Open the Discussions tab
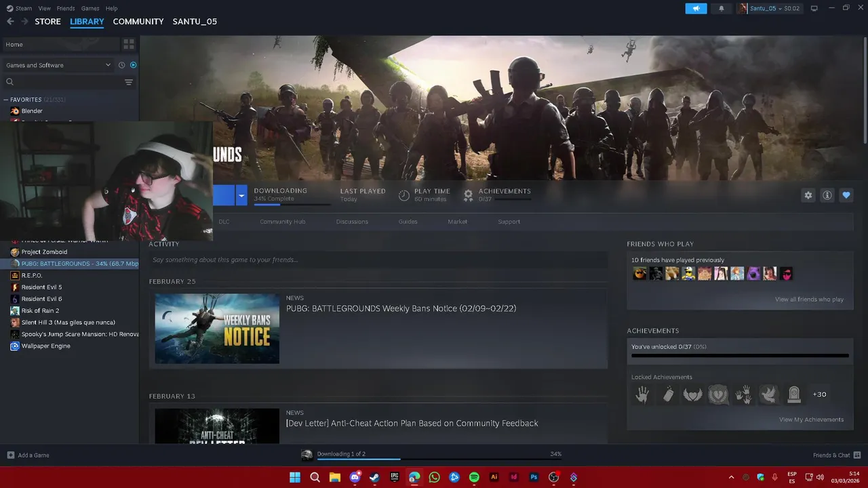The image size is (868, 488). 352,222
